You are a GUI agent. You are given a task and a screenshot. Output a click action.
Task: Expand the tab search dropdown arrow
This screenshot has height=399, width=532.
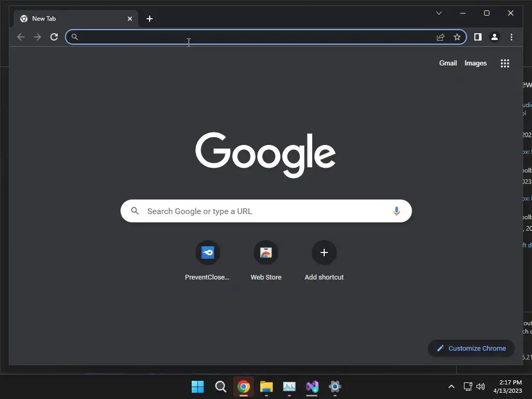click(438, 13)
